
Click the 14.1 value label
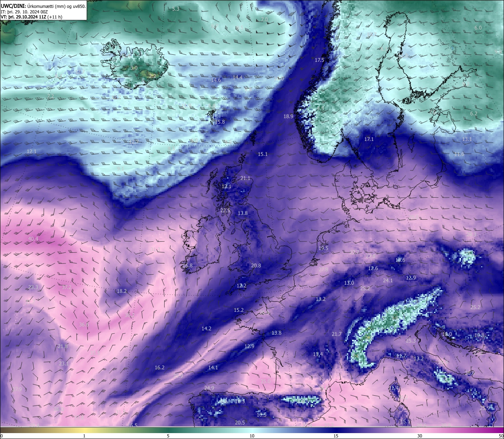click(213, 368)
